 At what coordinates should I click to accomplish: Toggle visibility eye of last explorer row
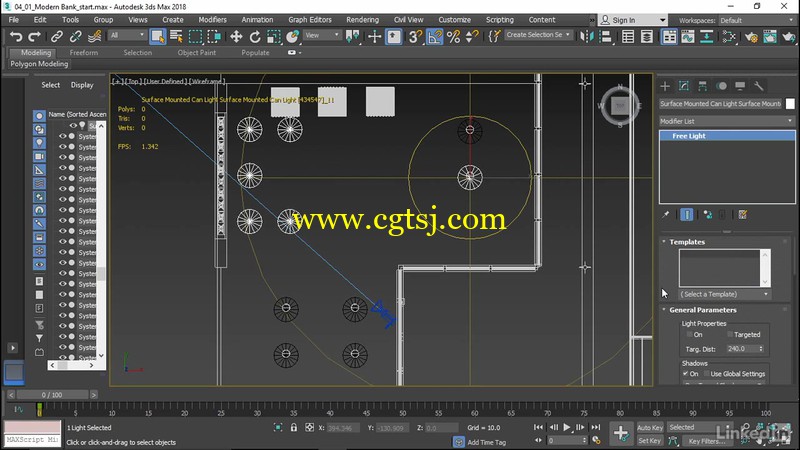point(63,357)
